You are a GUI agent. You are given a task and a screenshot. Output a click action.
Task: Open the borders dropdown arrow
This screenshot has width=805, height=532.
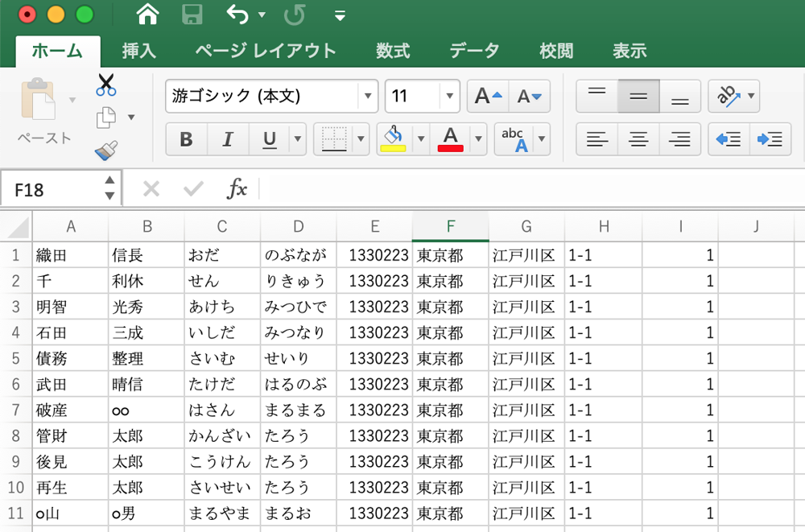tap(361, 139)
